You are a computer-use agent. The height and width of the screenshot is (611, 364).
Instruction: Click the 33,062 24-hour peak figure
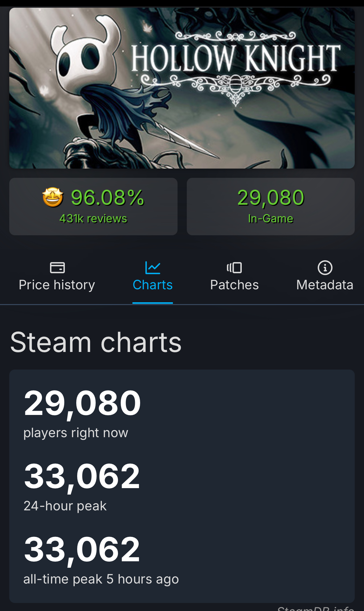click(82, 476)
